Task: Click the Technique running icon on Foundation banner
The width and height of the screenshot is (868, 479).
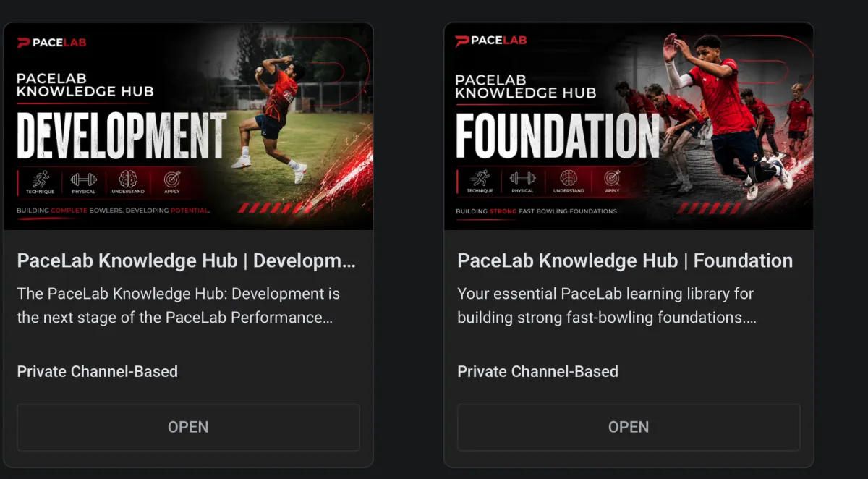Action: pyautogui.click(x=480, y=178)
